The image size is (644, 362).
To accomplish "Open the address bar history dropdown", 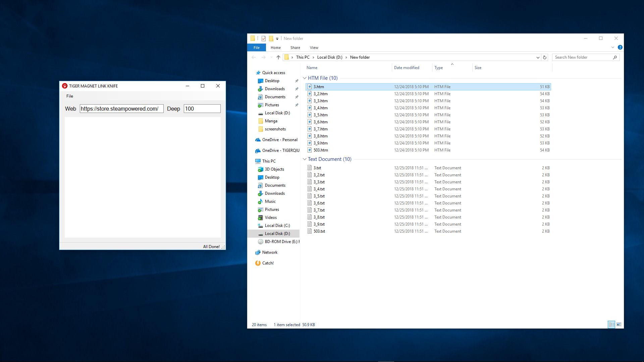I will coord(538,57).
